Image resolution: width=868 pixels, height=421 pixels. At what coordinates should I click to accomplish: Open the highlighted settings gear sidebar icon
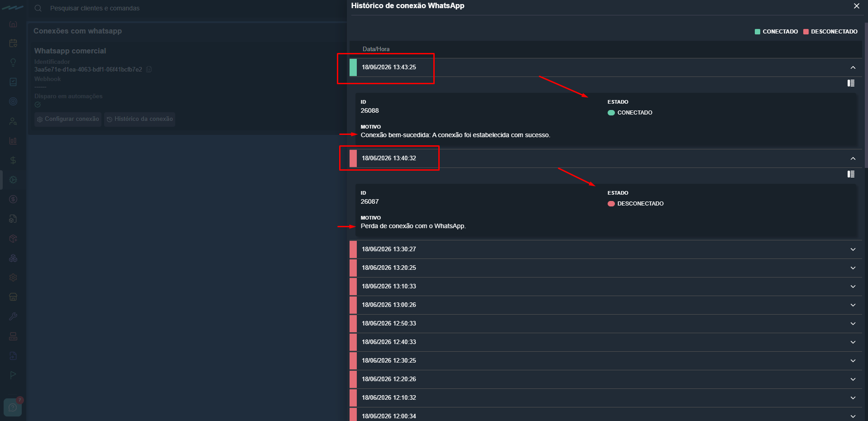tap(13, 180)
